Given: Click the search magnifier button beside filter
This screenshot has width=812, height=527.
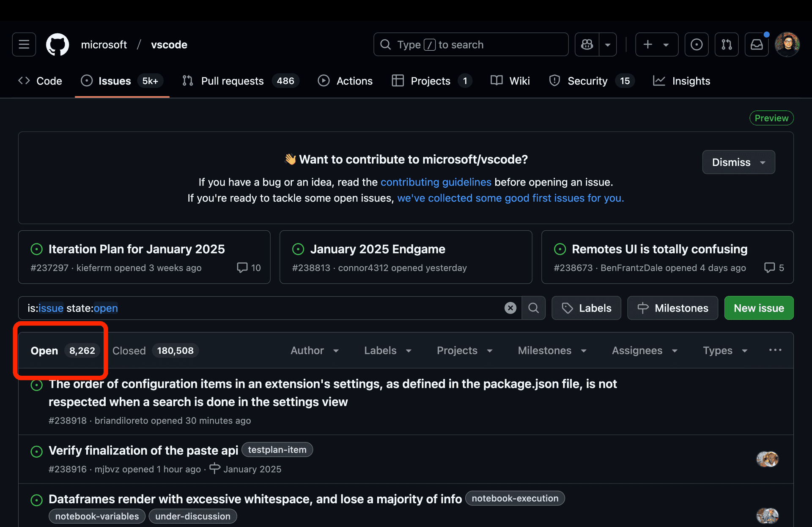Looking at the screenshot, I should [533, 308].
